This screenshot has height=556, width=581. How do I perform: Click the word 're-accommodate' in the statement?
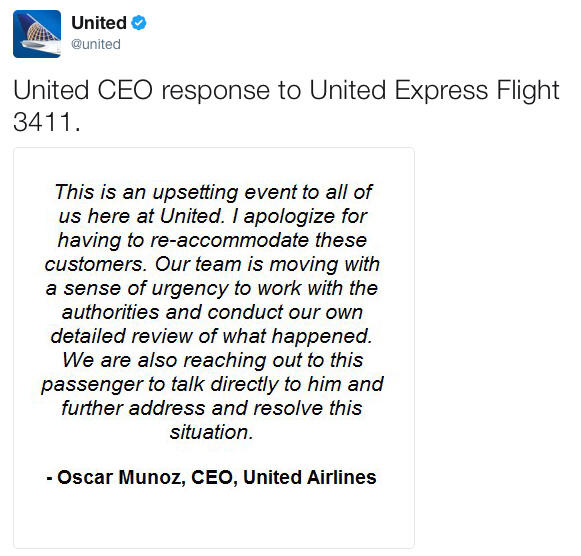tap(229, 240)
